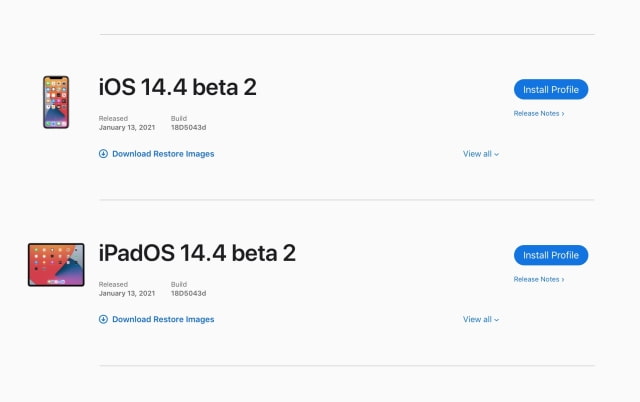Install the iPadOS 14.4 beta 2 profile

point(551,255)
